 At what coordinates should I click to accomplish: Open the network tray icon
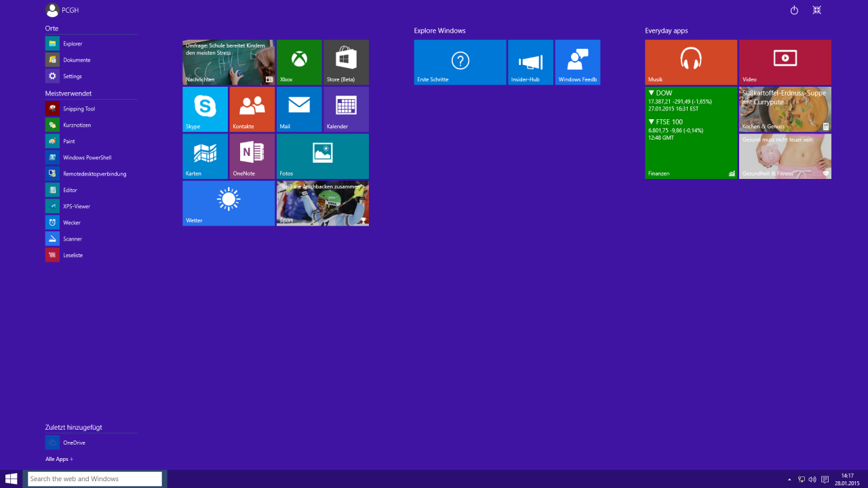point(802,479)
